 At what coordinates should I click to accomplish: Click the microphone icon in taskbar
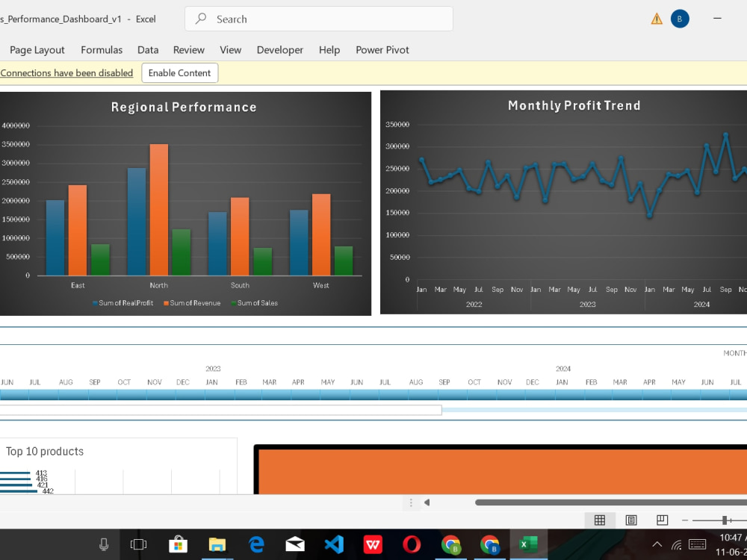(103, 544)
